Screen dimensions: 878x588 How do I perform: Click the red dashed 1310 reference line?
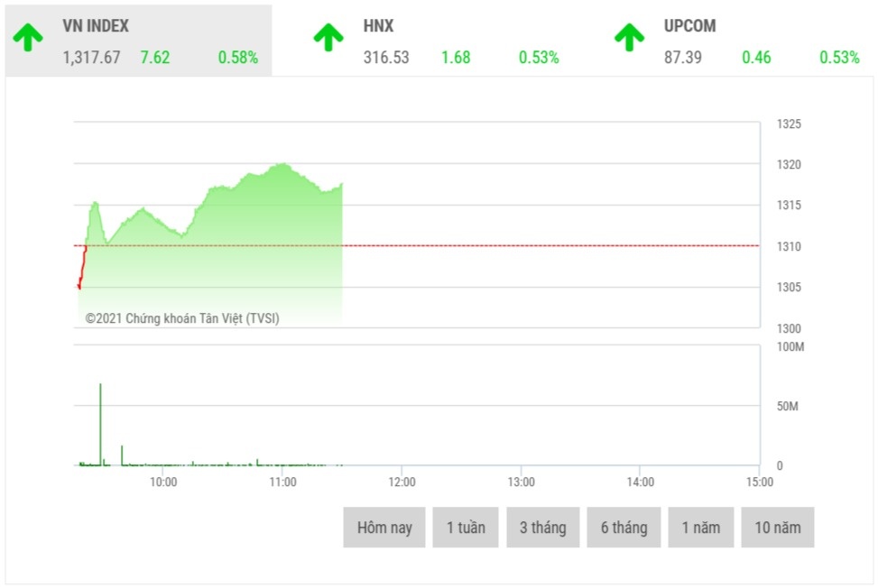pyautogui.click(x=541, y=245)
